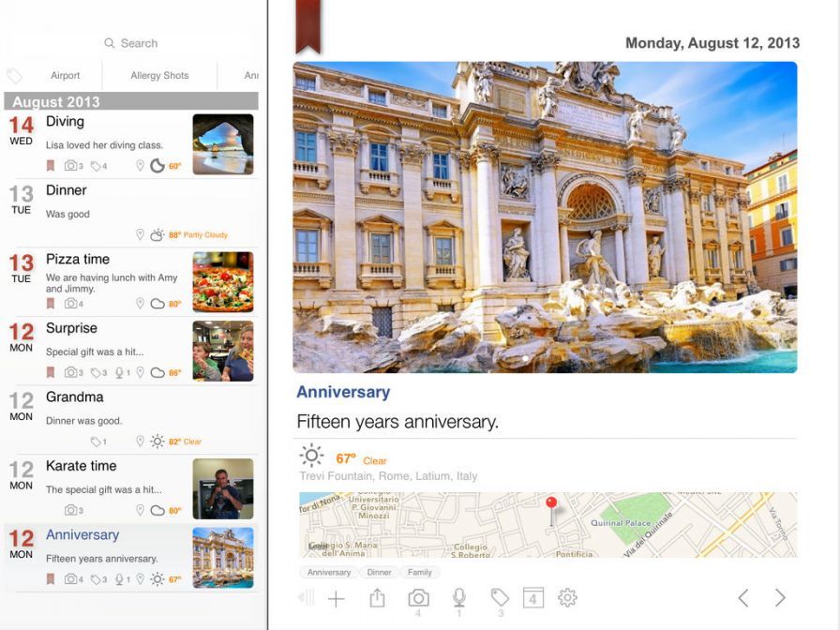Open tags via the bottom toolbar tag icon

pyautogui.click(x=500, y=597)
